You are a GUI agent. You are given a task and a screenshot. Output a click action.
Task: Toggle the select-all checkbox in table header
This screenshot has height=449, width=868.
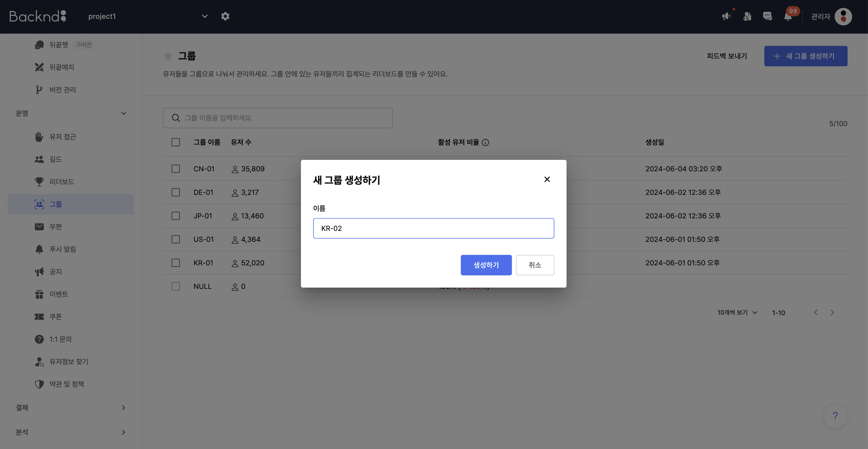tap(175, 142)
